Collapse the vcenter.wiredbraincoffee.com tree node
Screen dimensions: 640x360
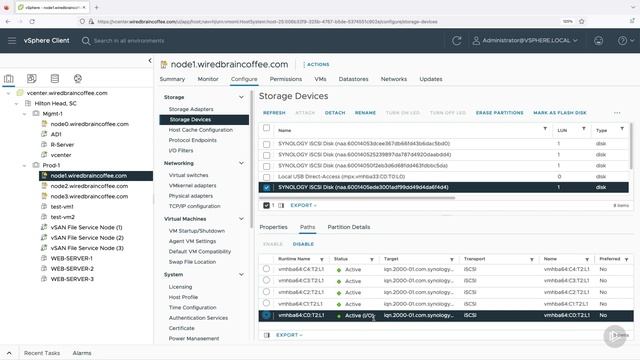9,93
